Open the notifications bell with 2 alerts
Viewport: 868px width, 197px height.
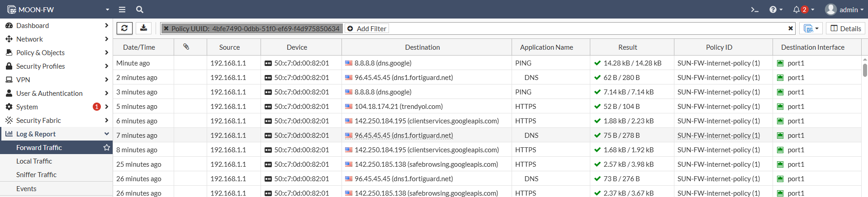click(803, 9)
